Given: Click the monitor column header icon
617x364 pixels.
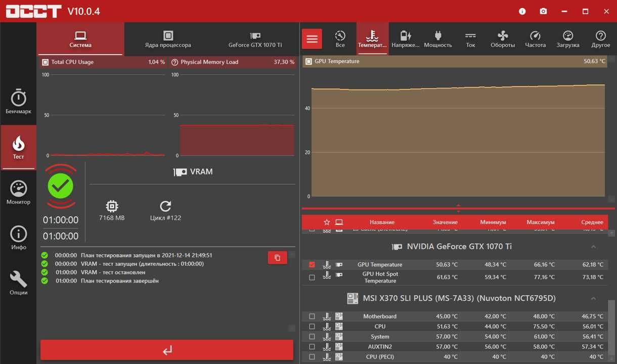Looking at the screenshot, I should coord(339,222).
